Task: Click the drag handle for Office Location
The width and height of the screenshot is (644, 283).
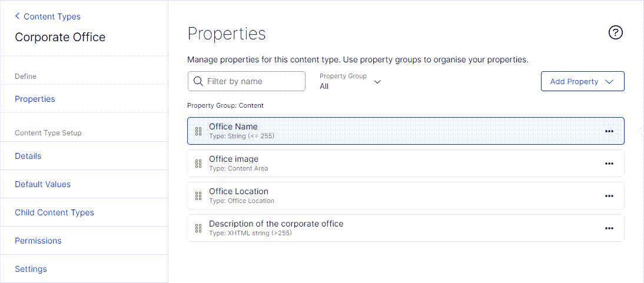Action: (198, 196)
